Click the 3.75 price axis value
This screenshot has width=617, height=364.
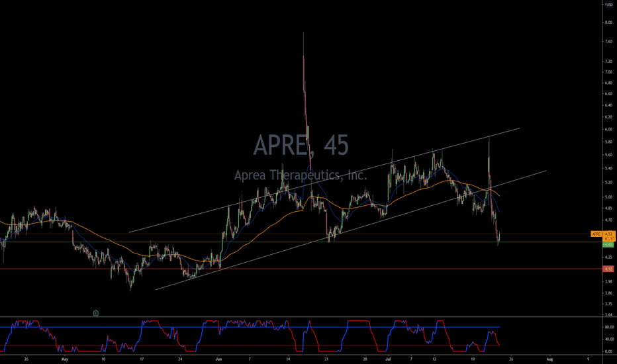click(609, 304)
